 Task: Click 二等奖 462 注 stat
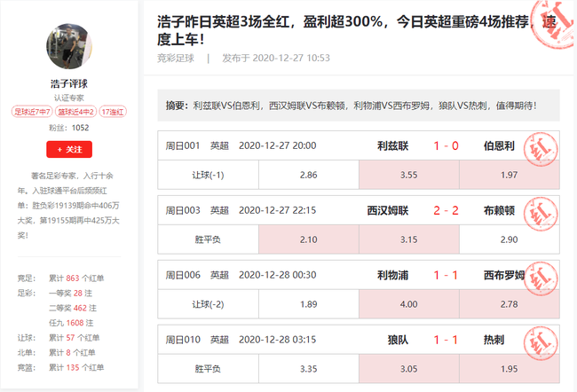(73, 308)
